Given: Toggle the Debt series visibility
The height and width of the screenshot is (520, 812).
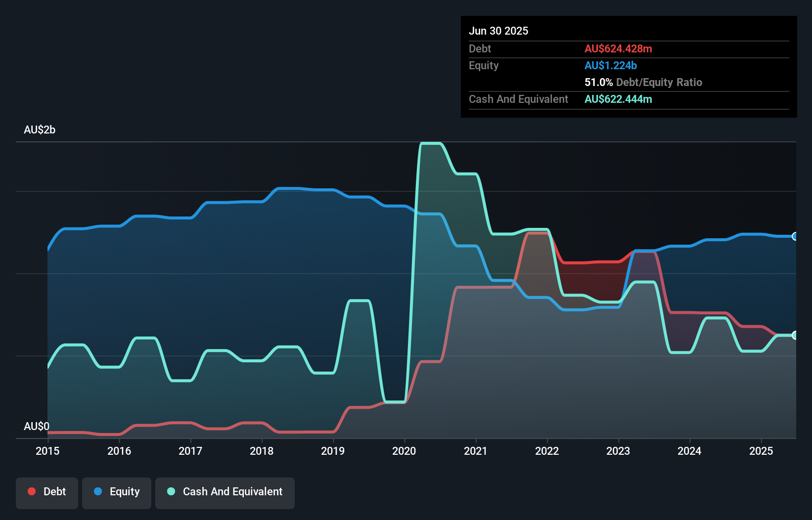Looking at the screenshot, I should pos(47,491).
